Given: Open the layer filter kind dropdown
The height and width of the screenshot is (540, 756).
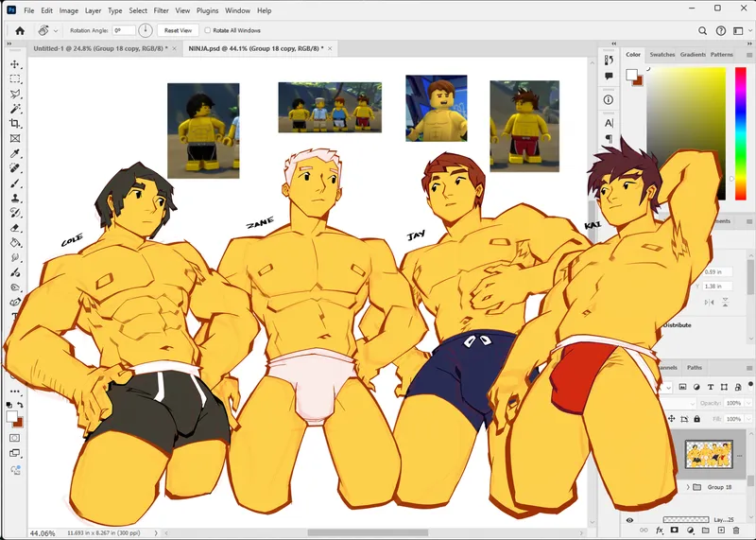Looking at the screenshot, I should [x=668, y=387].
